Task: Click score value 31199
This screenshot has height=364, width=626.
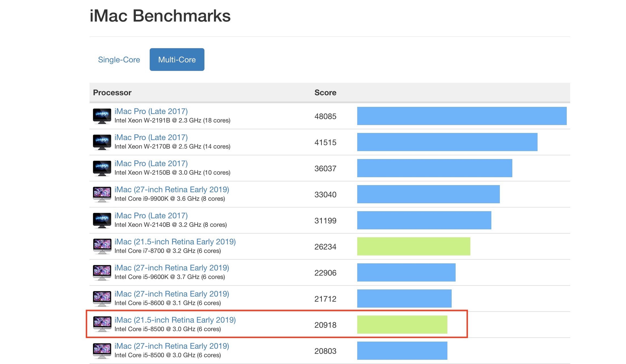Action: [x=325, y=221]
